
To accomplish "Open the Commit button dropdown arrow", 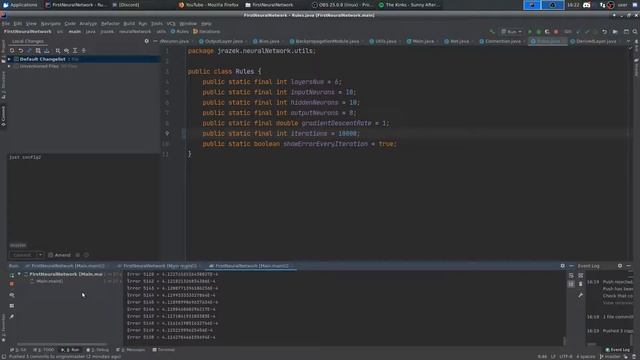I will [x=40, y=255].
